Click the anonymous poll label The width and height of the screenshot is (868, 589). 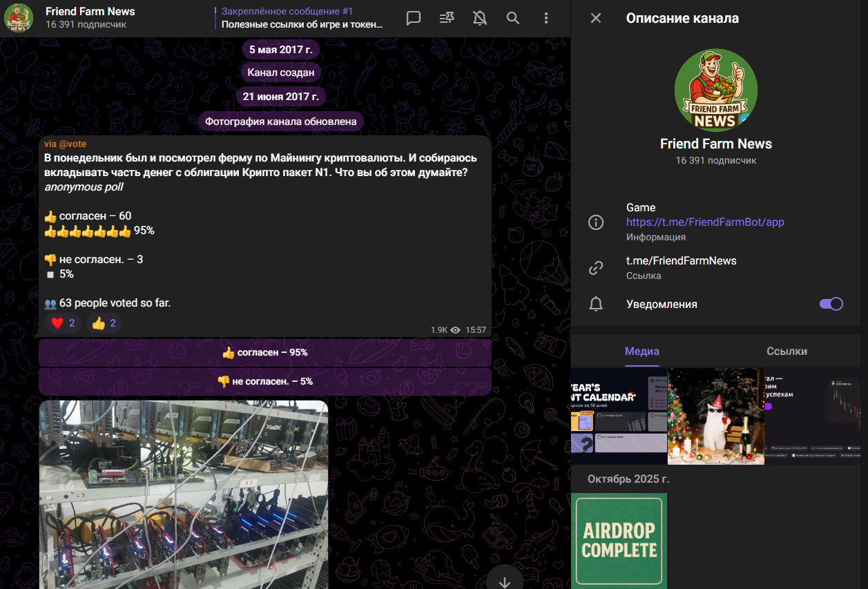point(84,187)
